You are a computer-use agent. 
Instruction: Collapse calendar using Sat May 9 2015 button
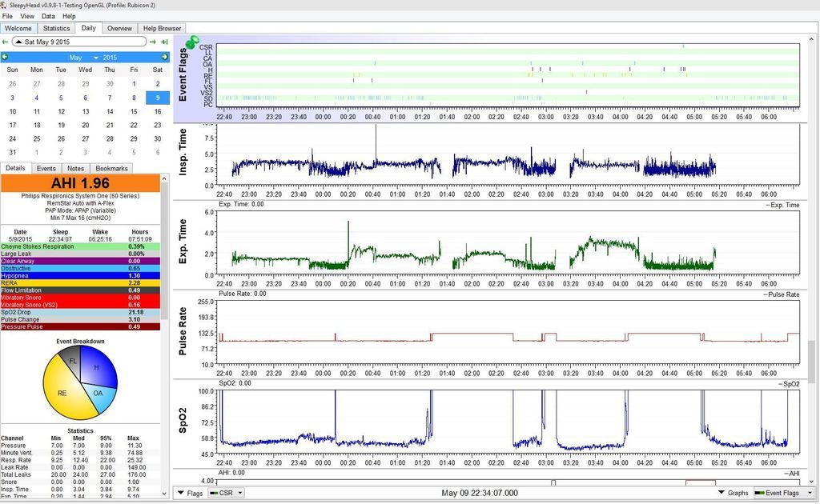coord(79,42)
